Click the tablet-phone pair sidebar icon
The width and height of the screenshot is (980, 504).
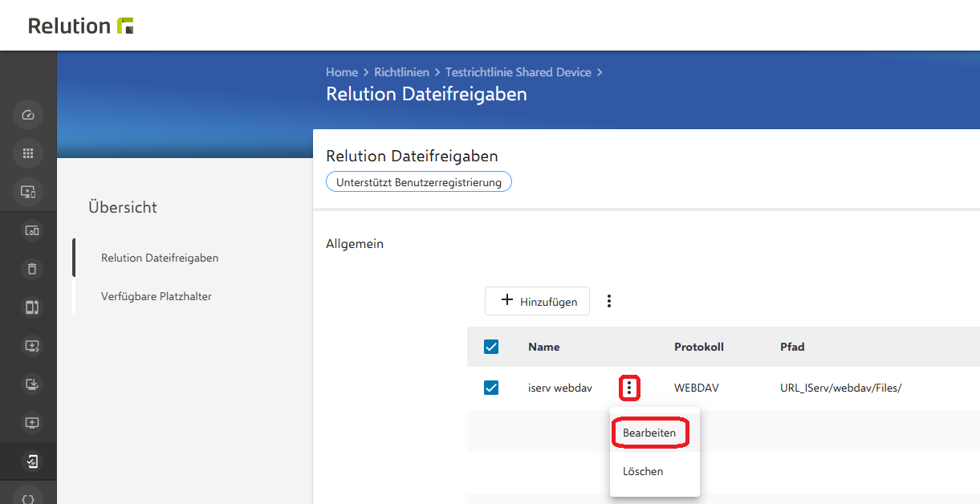coord(32,307)
